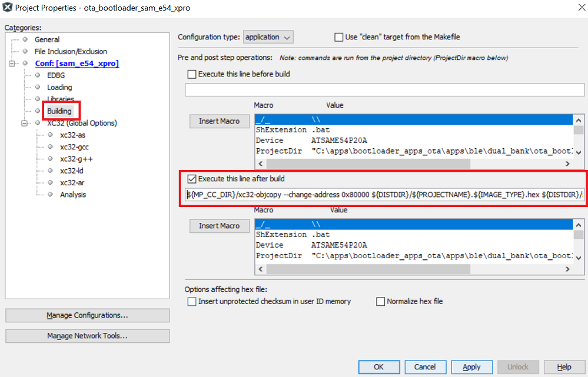
Task: Click the lower macro list horizontal scrollbar thumb
Action: 368,269
